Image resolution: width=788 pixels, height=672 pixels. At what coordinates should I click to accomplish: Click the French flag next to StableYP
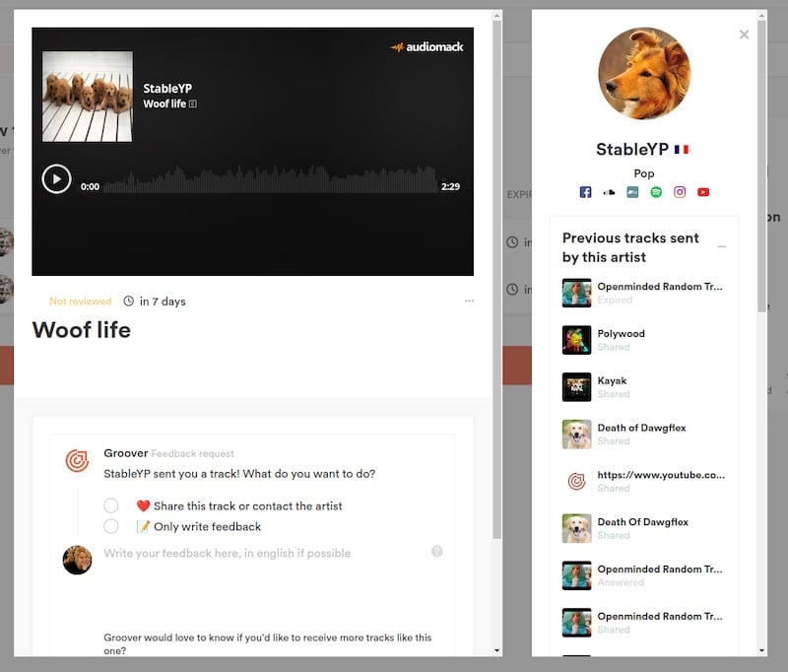682,149
